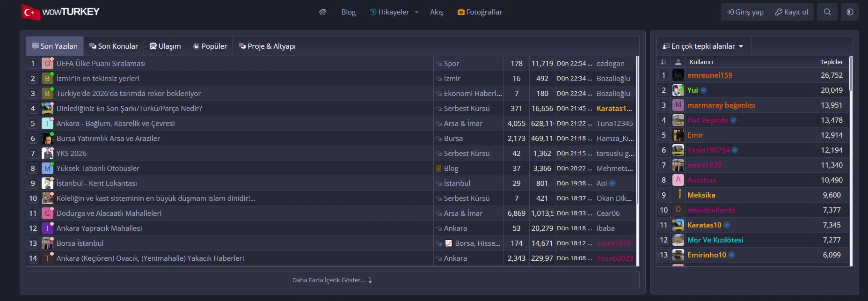The image size is (868, 301).
Task: Click the avatar icon of Bursa İstanbul topic
Action: point(47,243)
